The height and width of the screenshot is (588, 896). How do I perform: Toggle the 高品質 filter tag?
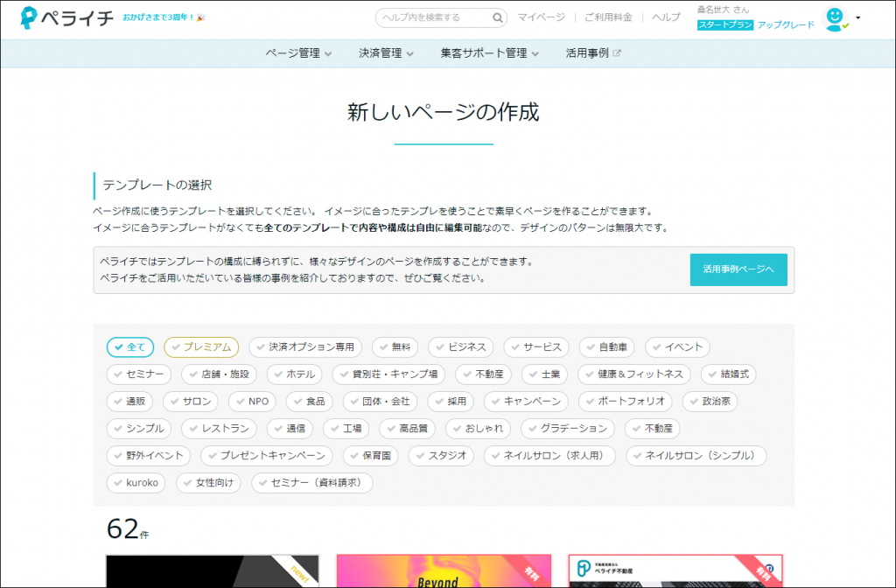coord(408,429)
